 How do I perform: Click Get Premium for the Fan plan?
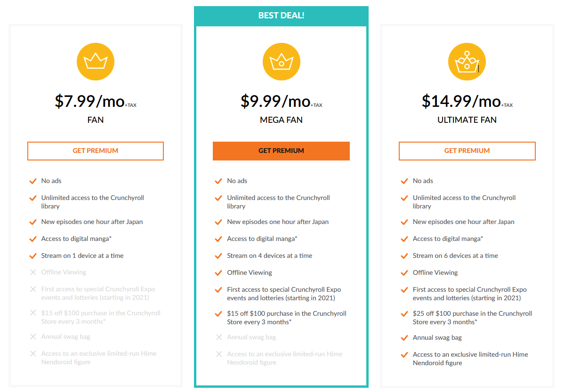pyautogui.click(x=96, y=151)
